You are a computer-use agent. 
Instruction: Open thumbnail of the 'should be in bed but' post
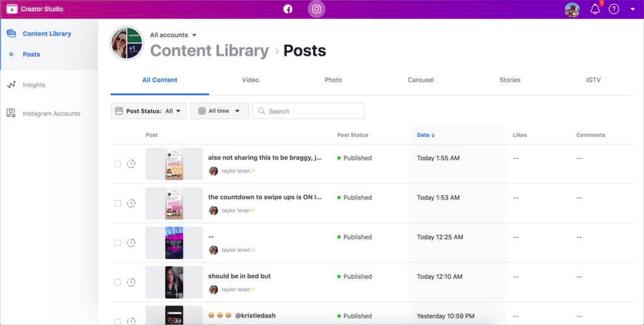pos(174,282)
